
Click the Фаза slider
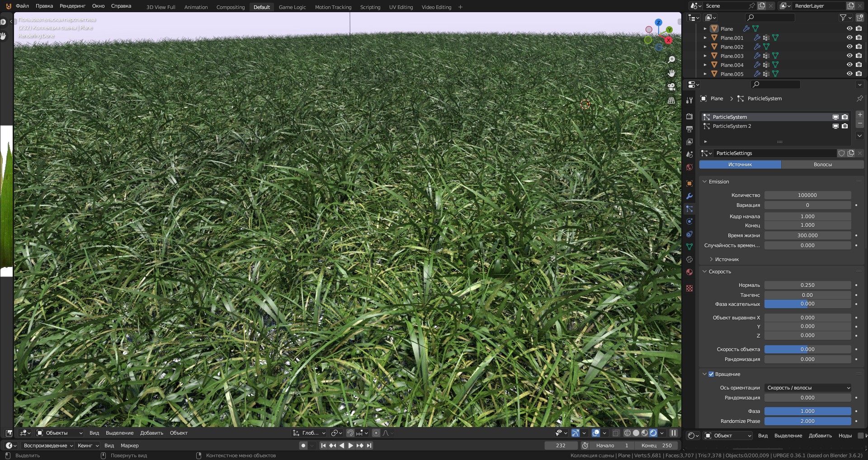click(x=807, y=411)
